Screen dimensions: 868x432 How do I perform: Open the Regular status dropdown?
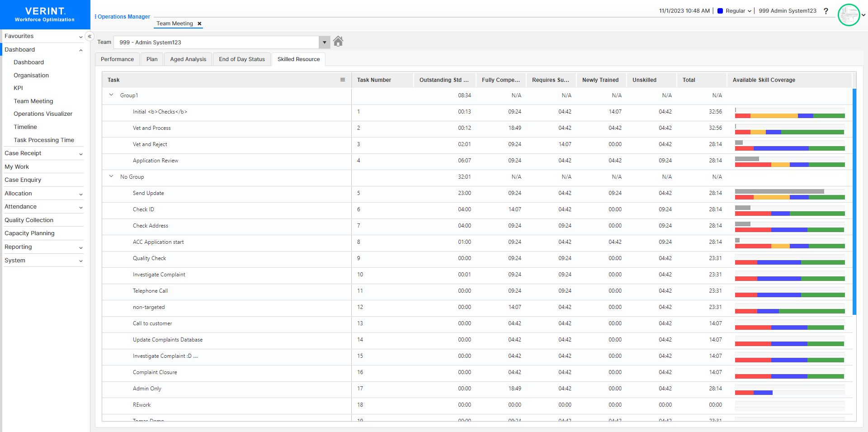[x=738, y=11]
